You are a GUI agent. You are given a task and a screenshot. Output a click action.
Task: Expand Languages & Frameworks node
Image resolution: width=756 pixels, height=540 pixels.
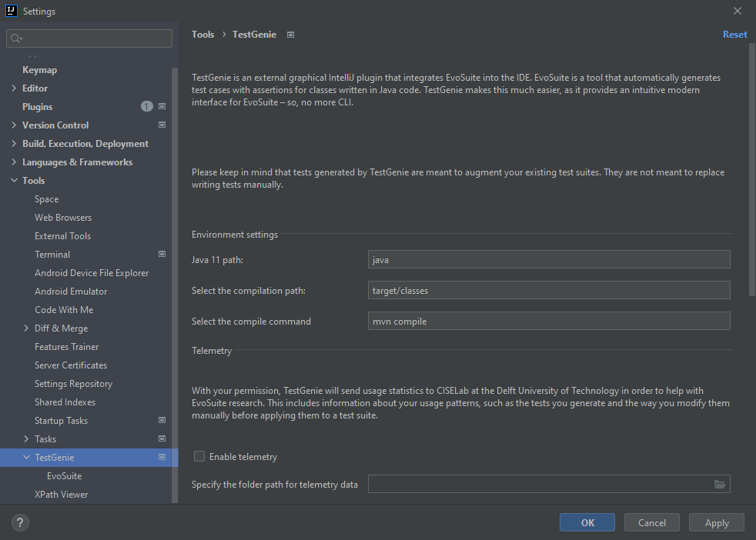(x=14, y=162)
